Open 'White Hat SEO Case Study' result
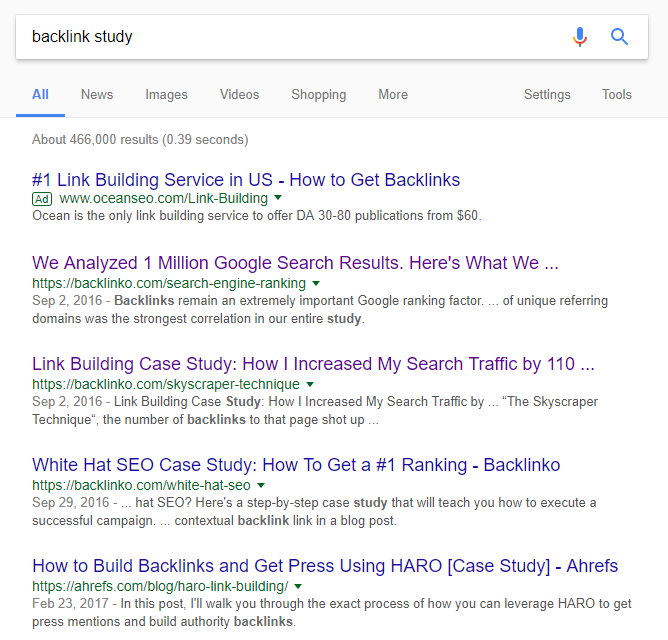 [x=296, y=465]
